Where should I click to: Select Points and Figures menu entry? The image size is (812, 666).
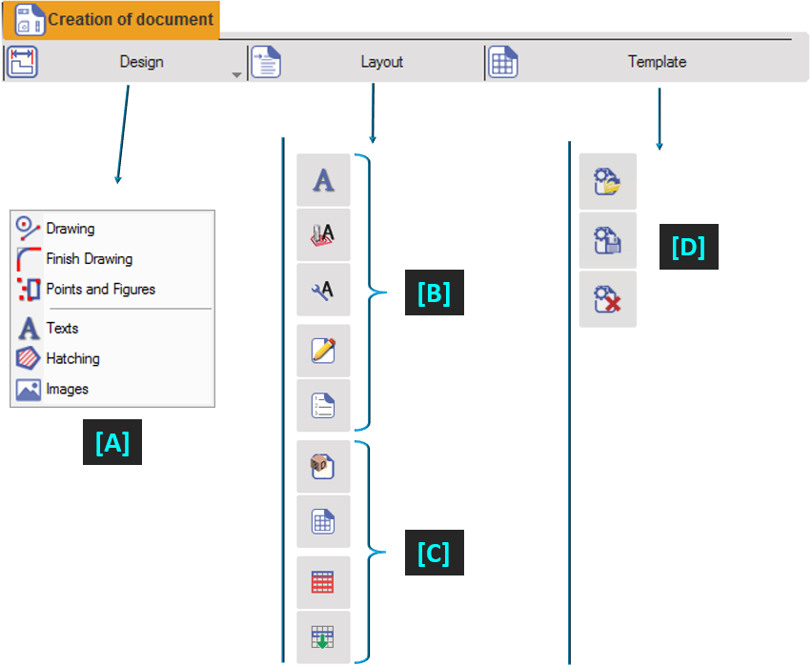point(100,290)
